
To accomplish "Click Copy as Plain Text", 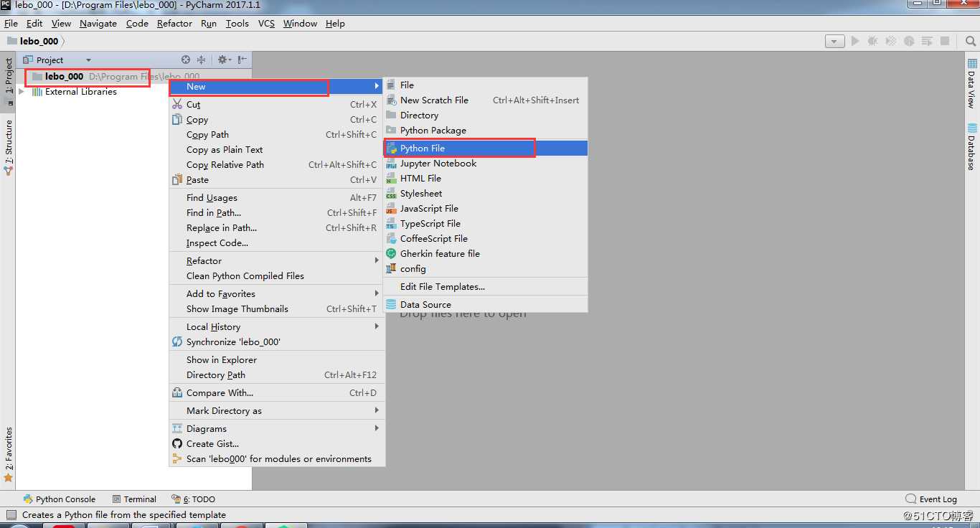I will point(276,149).
